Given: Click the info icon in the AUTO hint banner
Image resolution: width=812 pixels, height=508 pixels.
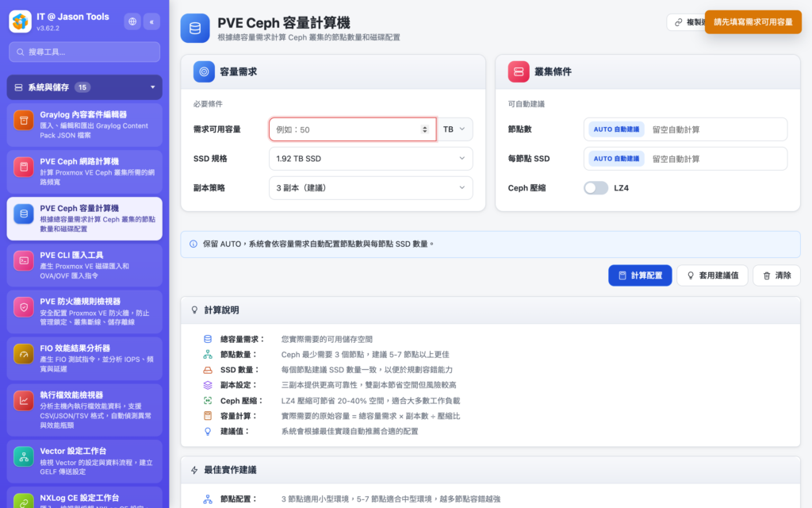Looking at the screenshot, I should coord(193,244).
